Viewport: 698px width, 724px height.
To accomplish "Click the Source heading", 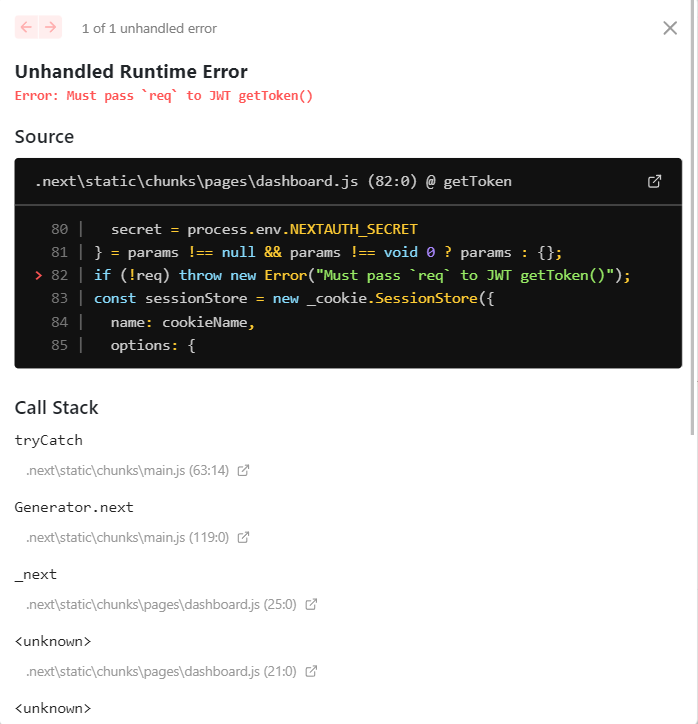I will click(44, 137).
